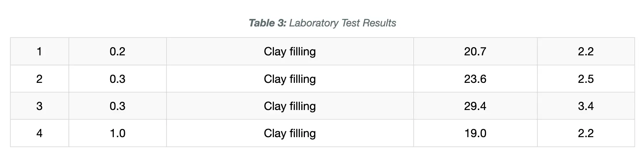
Task: Click the 20.7 value cell
Action: pos(475,51)
